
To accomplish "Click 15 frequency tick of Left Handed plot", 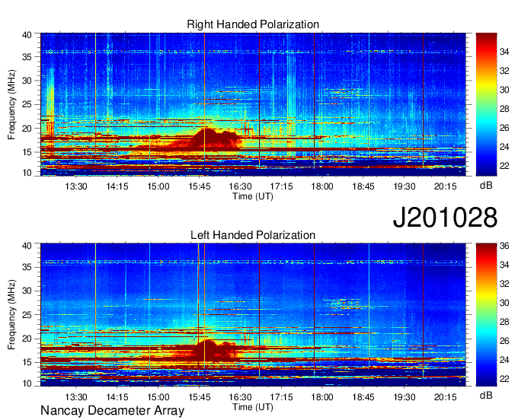I will pyautogui.click(x=27, y=363).
